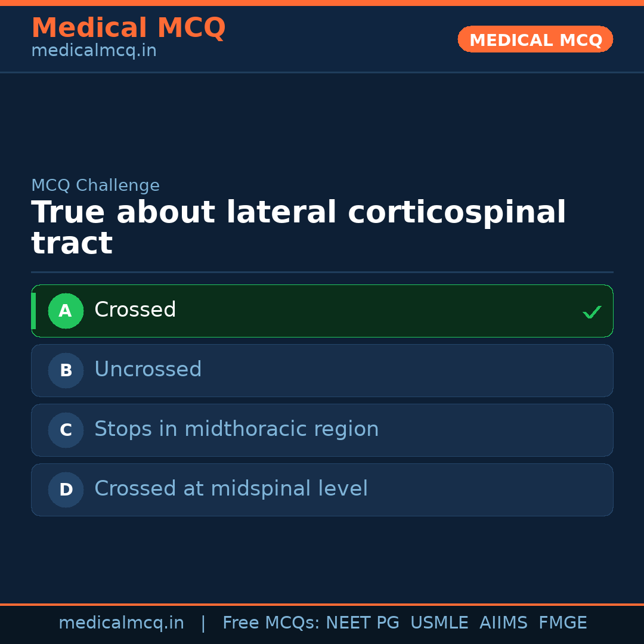Click the large Medical MCQ header title
This screenshot has width=644, height=644.
tap(128, 28)
